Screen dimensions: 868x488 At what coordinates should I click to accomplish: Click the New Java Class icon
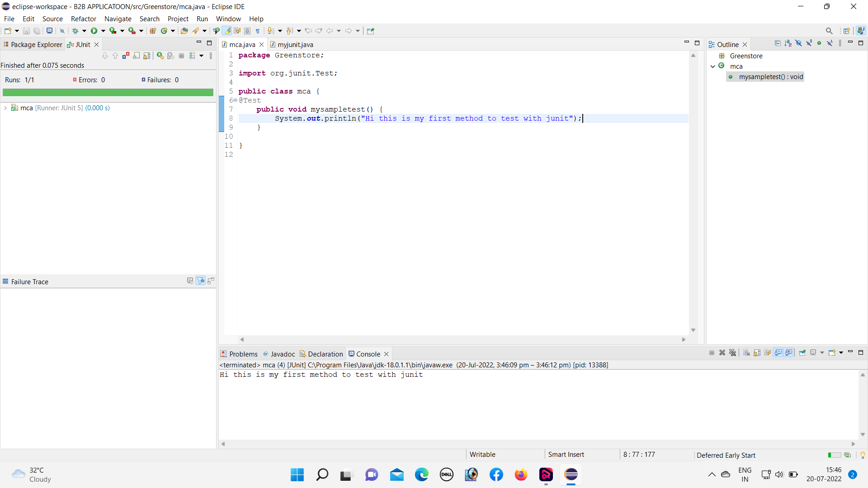[164, 31]
